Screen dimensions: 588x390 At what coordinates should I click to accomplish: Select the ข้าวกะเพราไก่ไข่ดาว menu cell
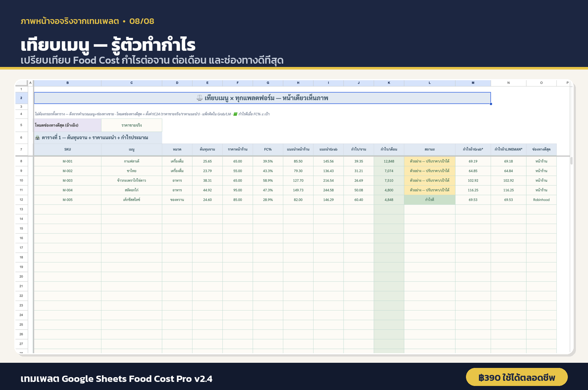(132, 181)
